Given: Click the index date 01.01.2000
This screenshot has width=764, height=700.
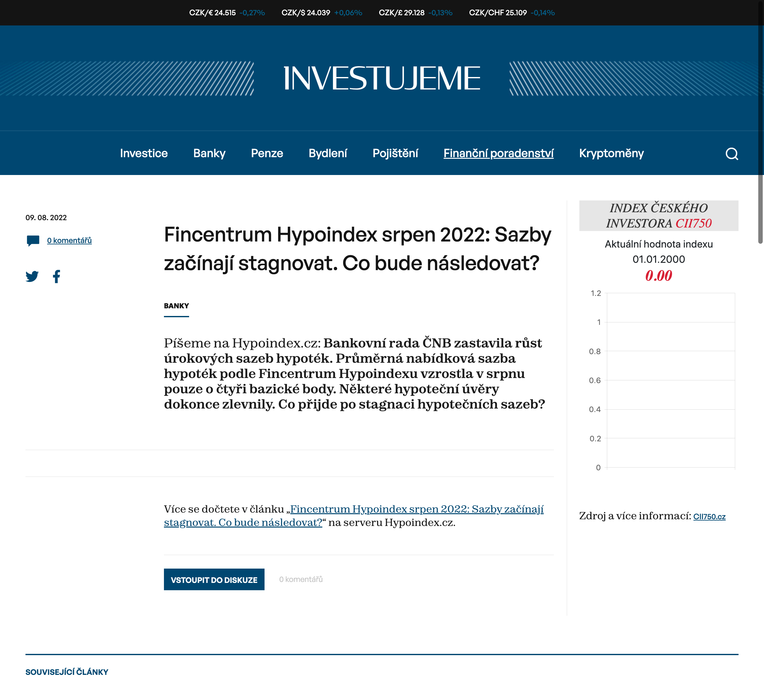Looking at the screenshot, I should point(659,259).
